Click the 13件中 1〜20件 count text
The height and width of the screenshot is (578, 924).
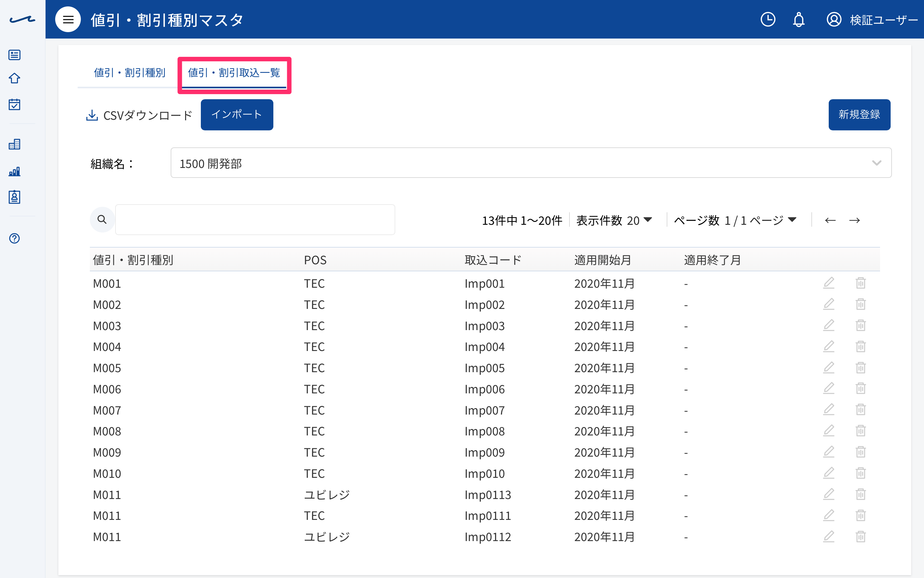[522, 220]
